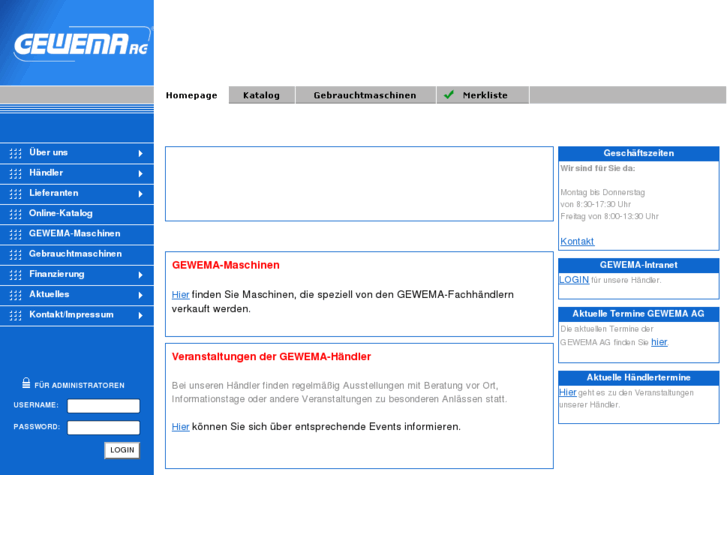Viewport: 727px width, 545px height.
Task: Switch to the Homepage tab
Action: tap(191, 95)
